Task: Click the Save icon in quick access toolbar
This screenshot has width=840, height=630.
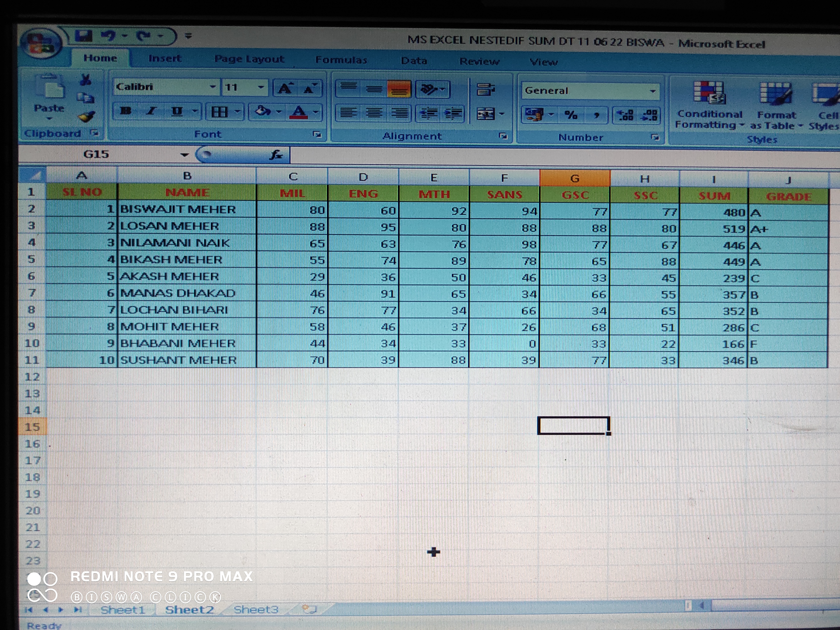Action: 84,36
